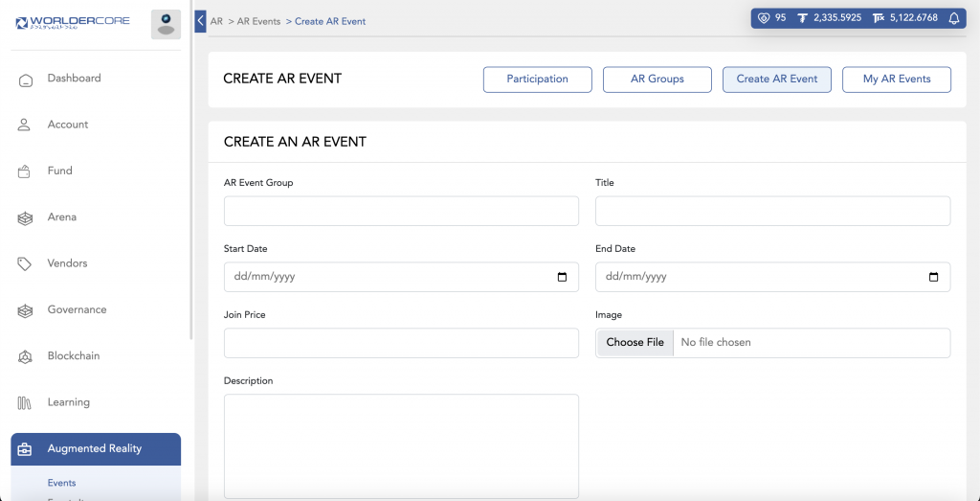Viewport: 980px width, 501px height.
Task: Click the heart shield icon showing 95
Action: 763,18
